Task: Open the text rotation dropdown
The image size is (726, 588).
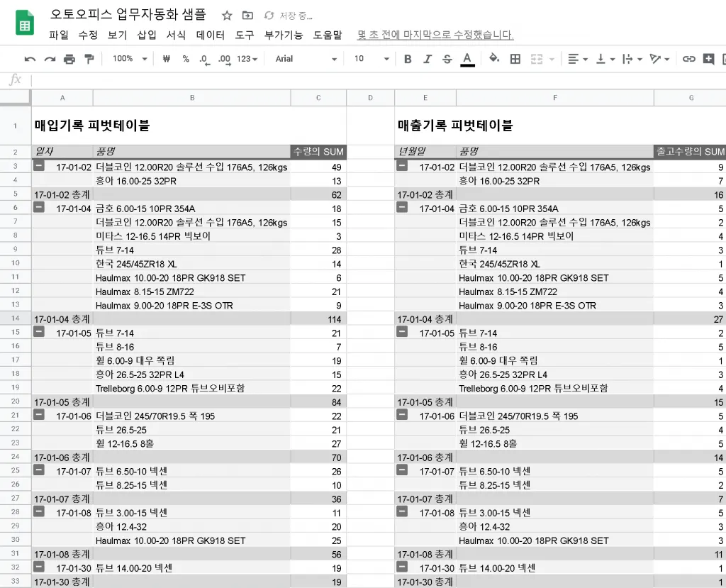Action: (660, 59)
